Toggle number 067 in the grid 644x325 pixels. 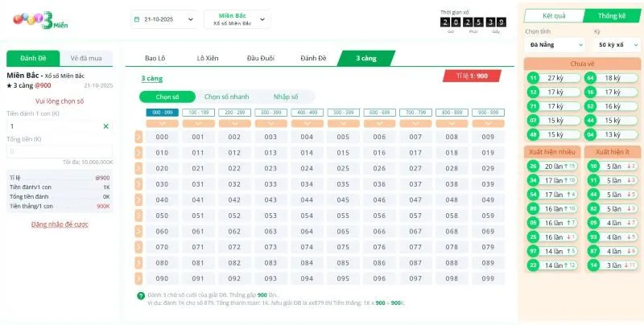point(415,232)
